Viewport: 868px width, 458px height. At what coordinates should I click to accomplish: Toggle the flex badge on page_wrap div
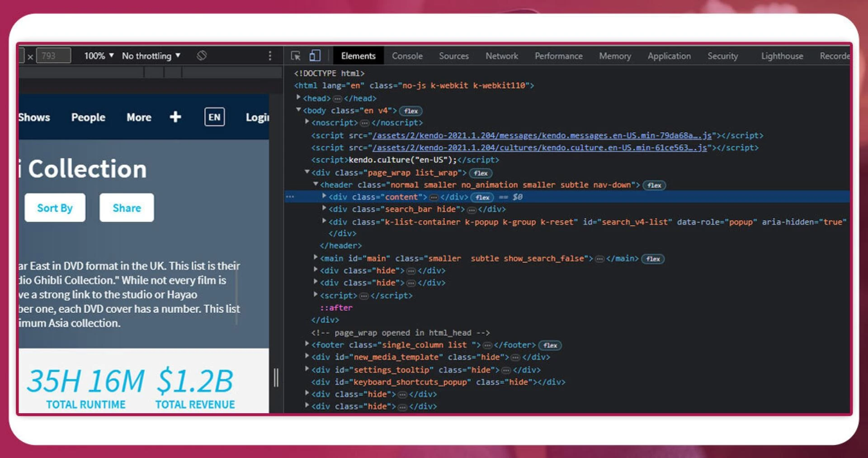[x=481, y=173]
